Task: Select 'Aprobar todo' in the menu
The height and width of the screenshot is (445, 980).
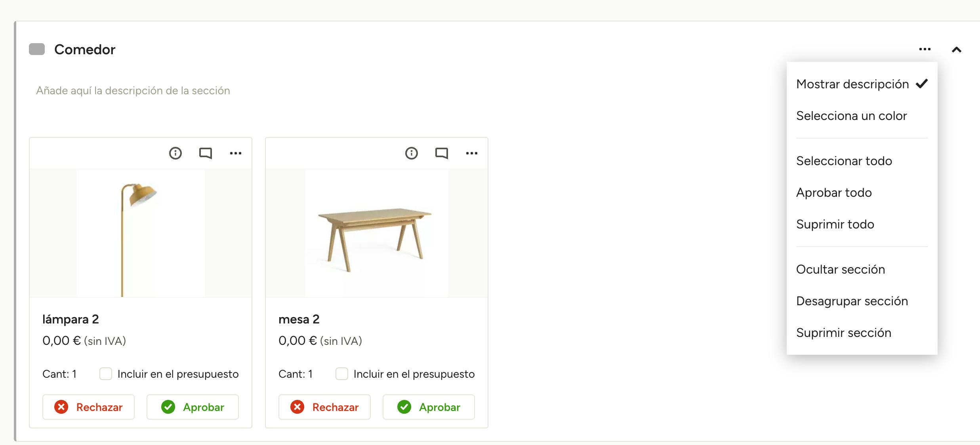Action: point(834,192)
